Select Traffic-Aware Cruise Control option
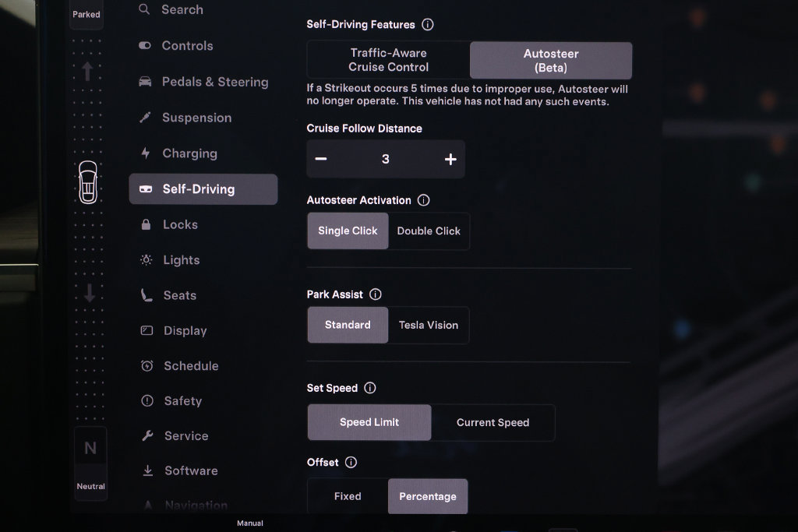798x532 pixels. coord(388,60)
